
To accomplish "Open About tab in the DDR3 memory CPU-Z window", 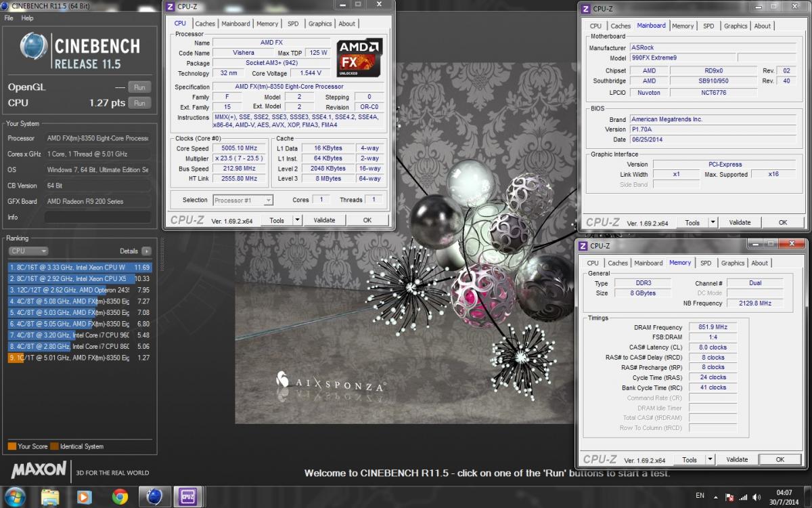I will coord(760,263).
